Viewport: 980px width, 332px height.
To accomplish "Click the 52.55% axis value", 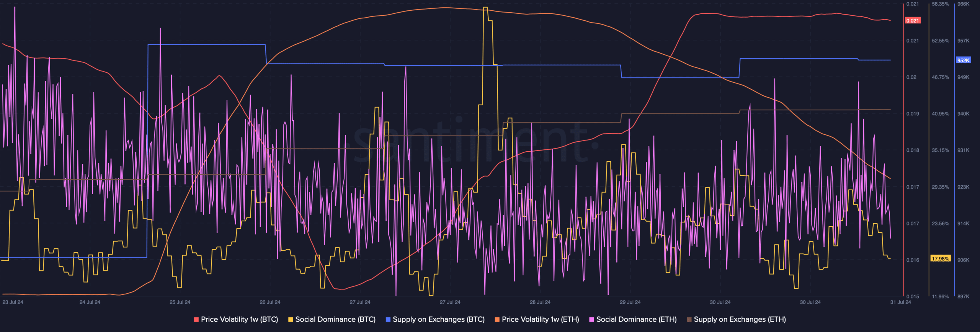I will click(x=941, y=41).
